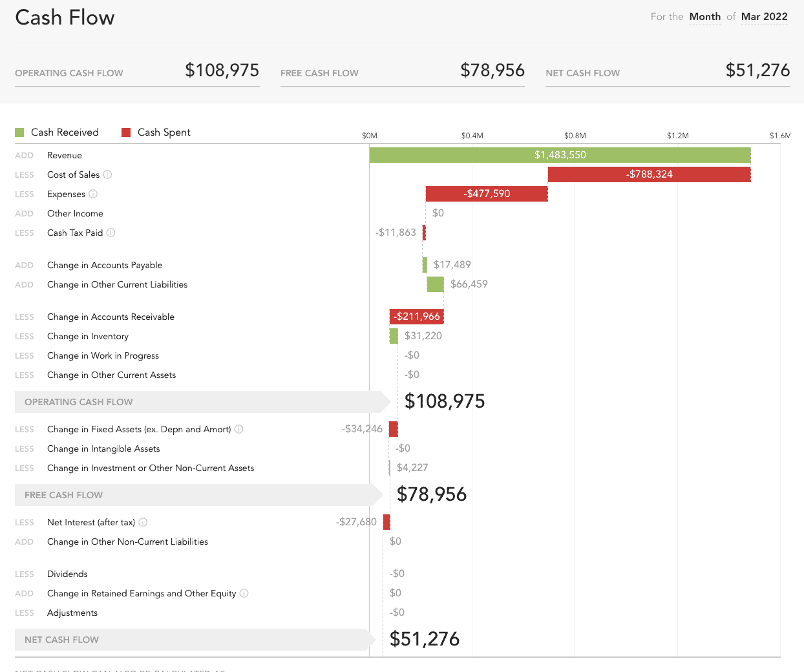804x672 pixels.
Task: Click the NET CASH FLOW section banner
Action: 195,640
